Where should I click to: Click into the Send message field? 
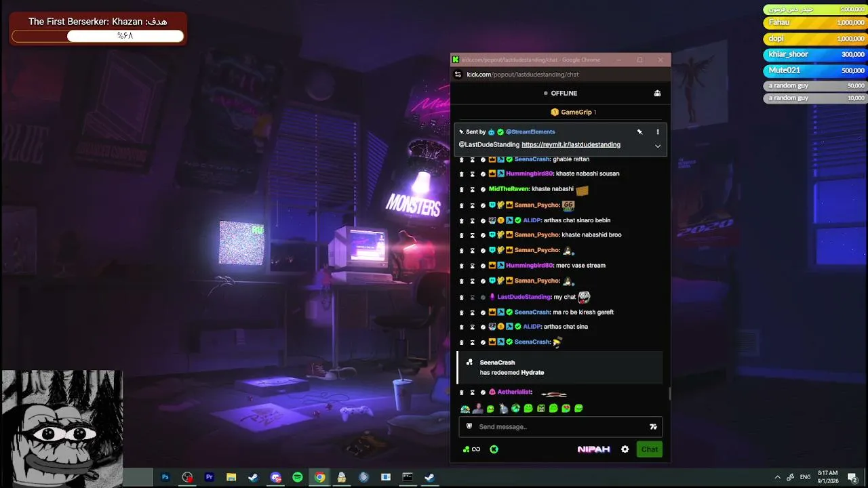[560, 426]
